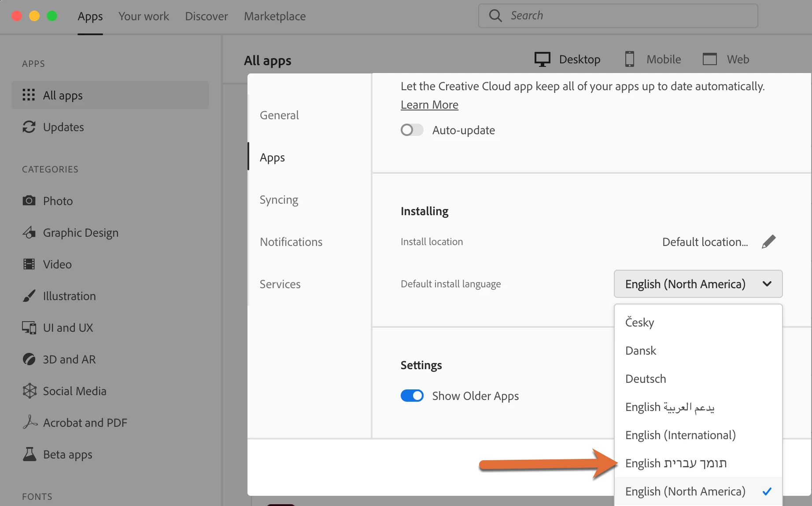The height and width of the screenshot is (506, 812).
Task: Switch to the top Apps tab
Action: (90, 17)
